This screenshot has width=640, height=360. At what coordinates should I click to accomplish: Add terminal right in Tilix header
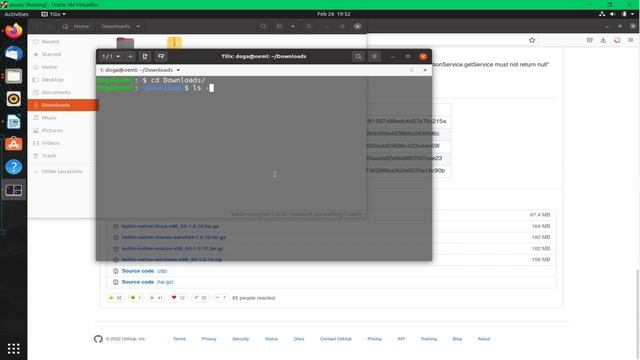(145, 56)
